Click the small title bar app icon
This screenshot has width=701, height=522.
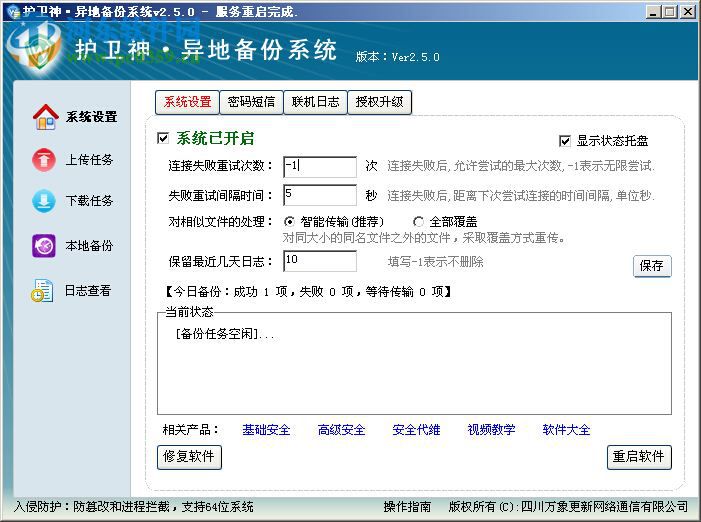(13, 12)
